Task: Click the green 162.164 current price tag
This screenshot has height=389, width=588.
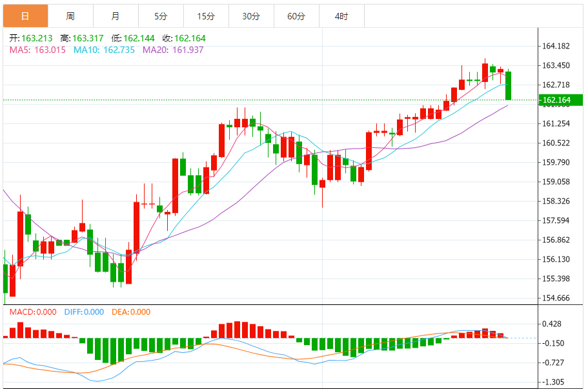Action: click(x=561, y=100)
